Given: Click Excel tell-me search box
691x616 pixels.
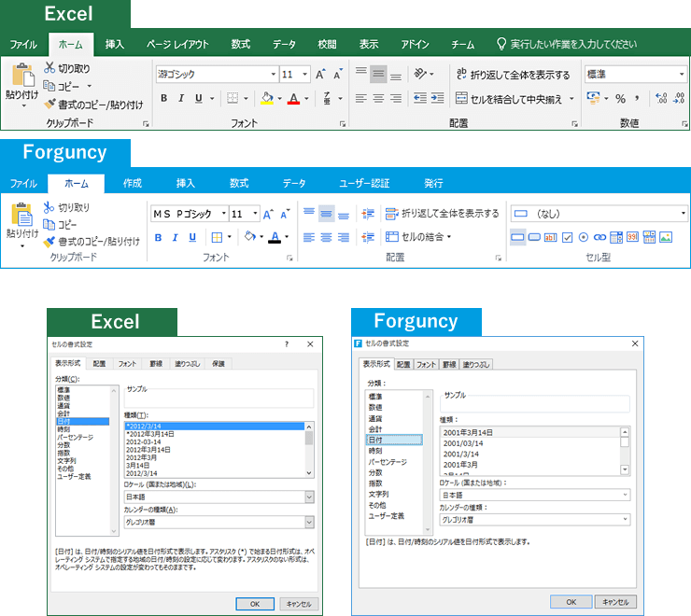Looking at the screenshot, I should [567, 44].
